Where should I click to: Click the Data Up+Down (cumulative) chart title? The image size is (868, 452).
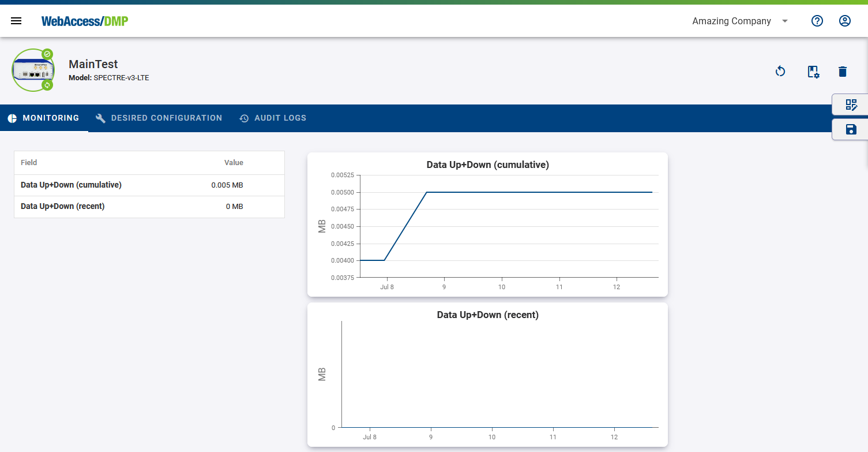(x=487, y=165)
